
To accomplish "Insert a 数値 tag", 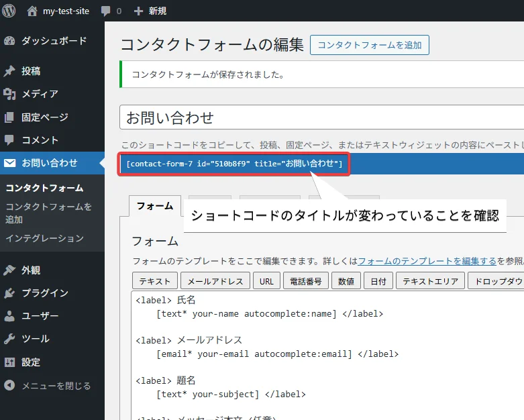I will coord(346,281).
